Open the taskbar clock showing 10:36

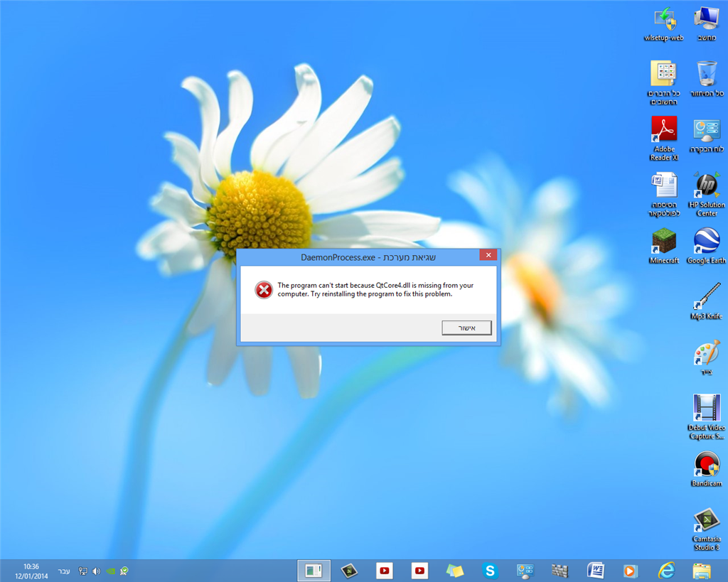(x=31, y=571)
